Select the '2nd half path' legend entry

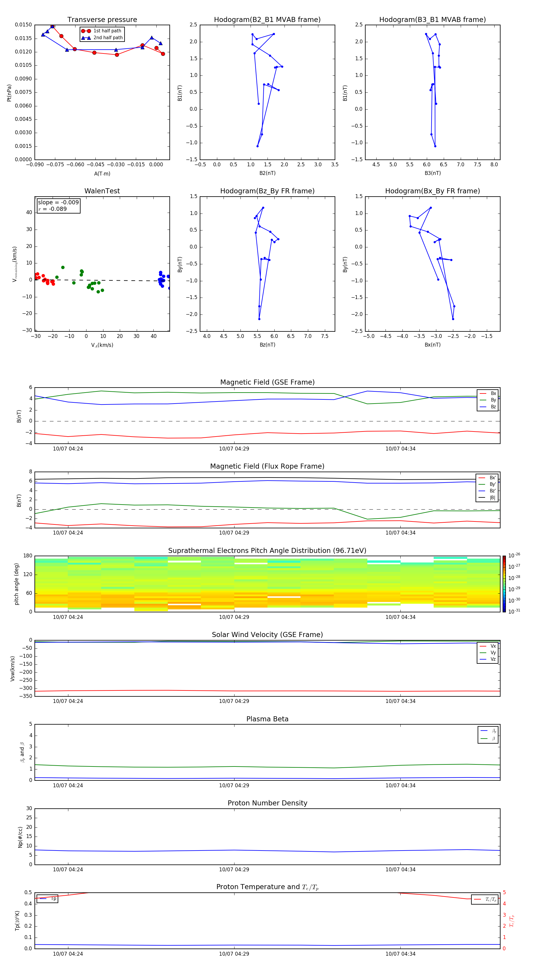click(103, 38)
